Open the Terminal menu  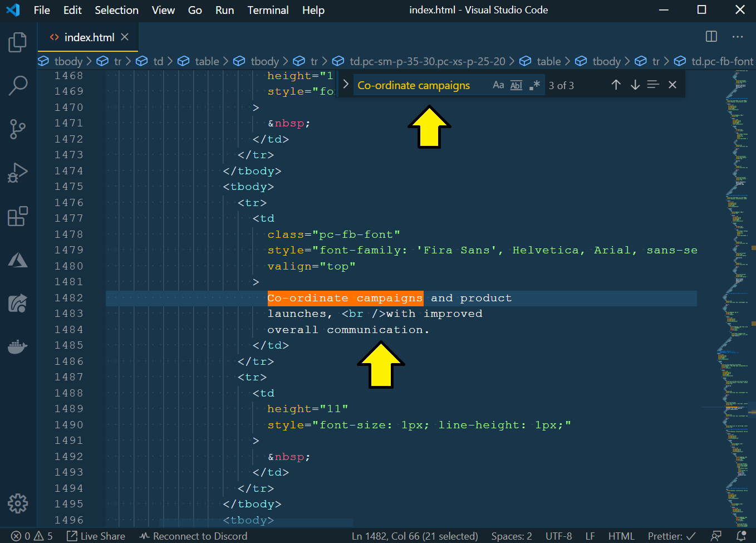(x=268, y=10)
